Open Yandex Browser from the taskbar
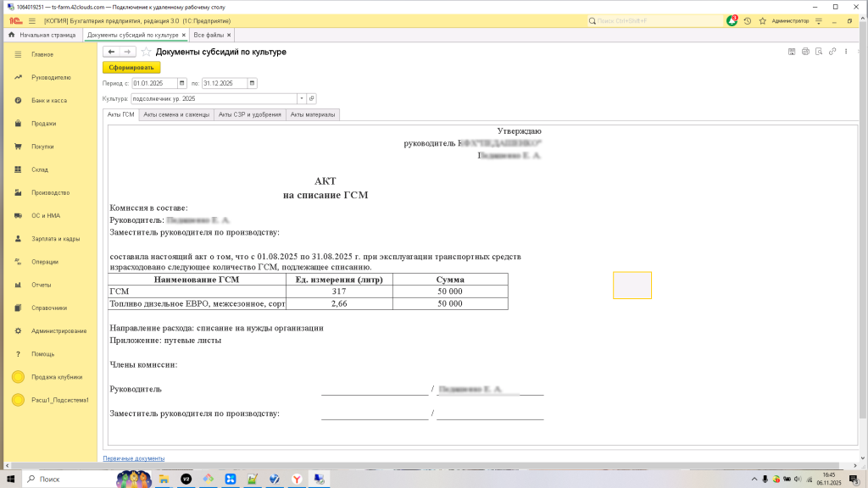The image size is (868, 488). click(297, 480)
